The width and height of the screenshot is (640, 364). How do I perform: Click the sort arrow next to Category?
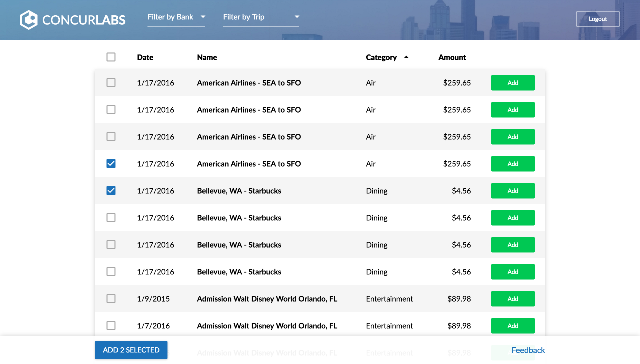click(406, 57)
